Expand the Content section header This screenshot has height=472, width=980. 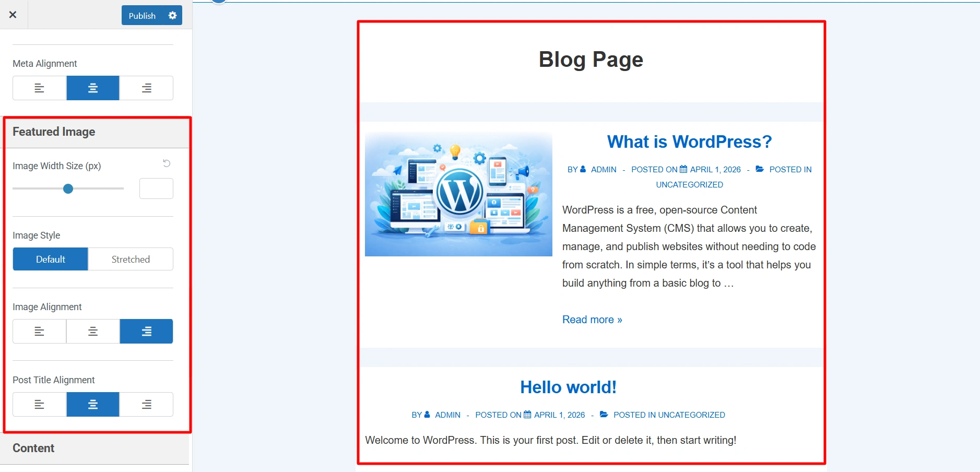(x=95, y=449)
